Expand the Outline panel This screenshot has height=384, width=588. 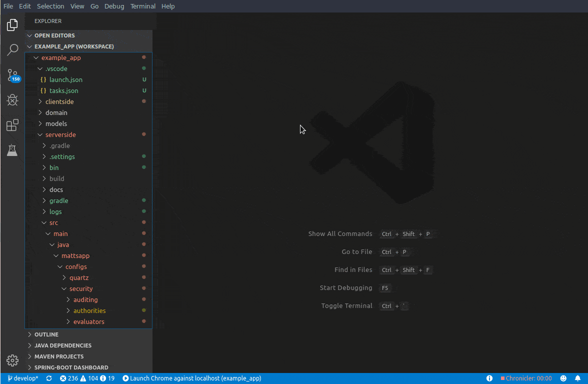click(x=46, y=334)
